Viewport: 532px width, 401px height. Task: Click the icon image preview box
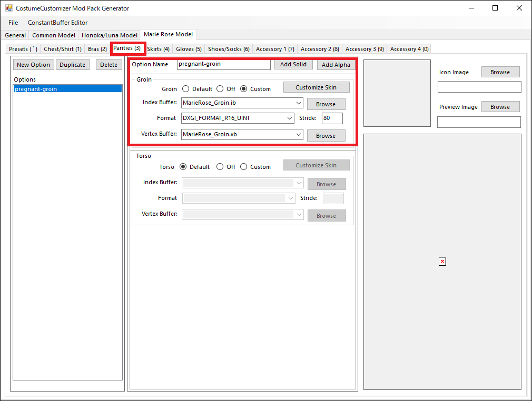(x=397, y=93)
